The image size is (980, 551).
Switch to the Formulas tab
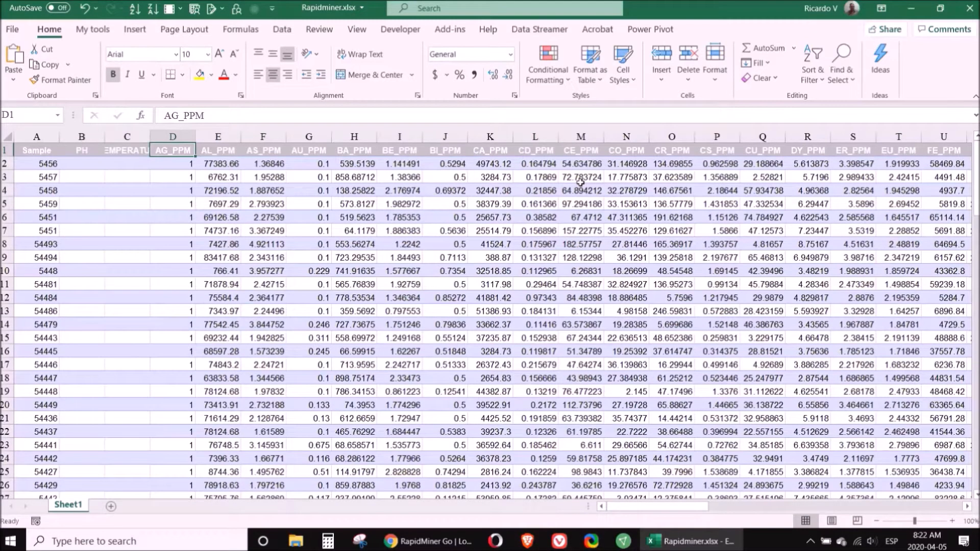click(240, 29)
